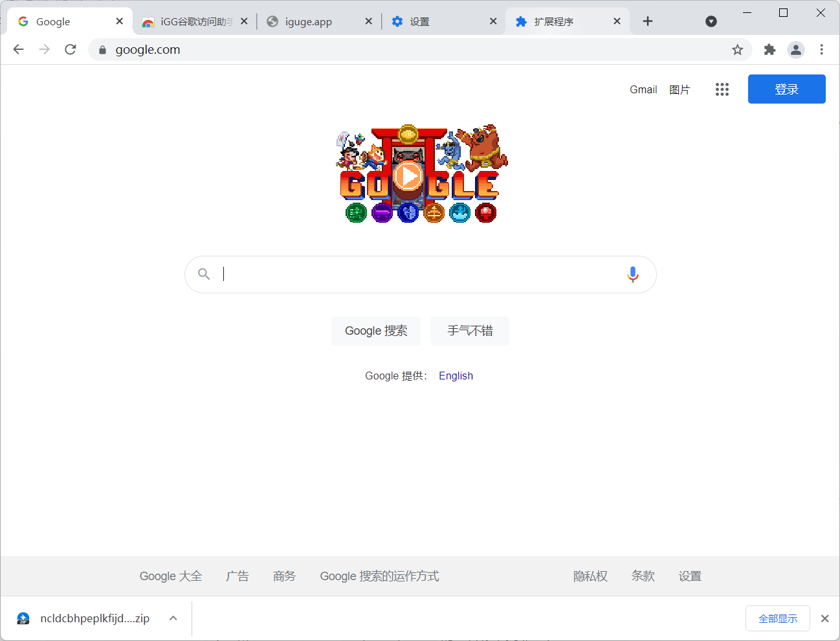Screen dimensions: 840x641
Task: Bookmark this page with the star icon
Action: pyautogui.click(x=737, y=49)
